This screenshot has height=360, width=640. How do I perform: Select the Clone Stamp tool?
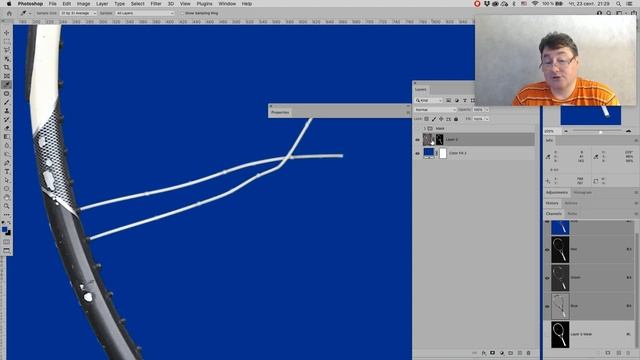(7, 111)
